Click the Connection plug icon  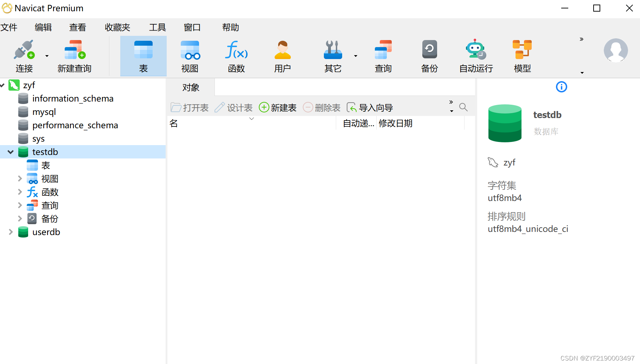point(24,50)
